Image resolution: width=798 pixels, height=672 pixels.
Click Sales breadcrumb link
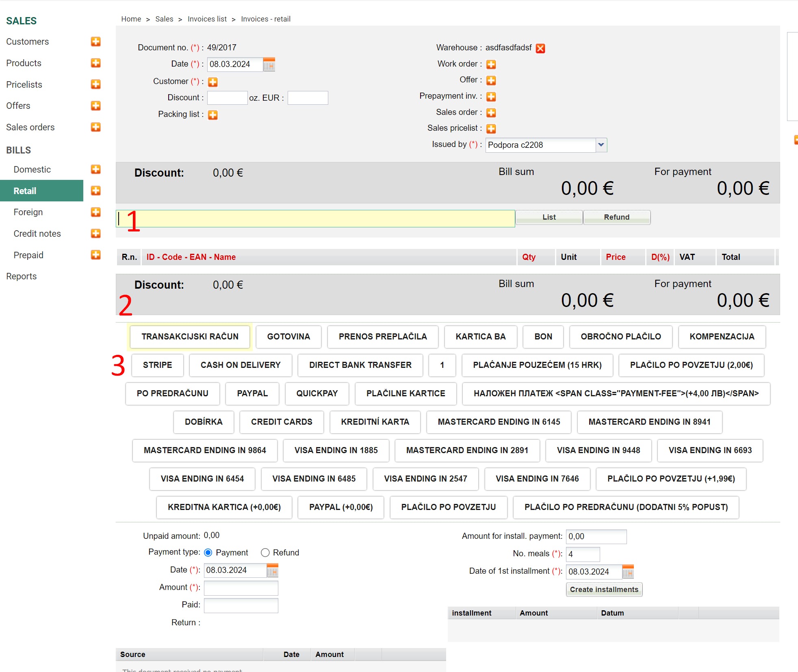pyautogui.click(x=164, y=19)
